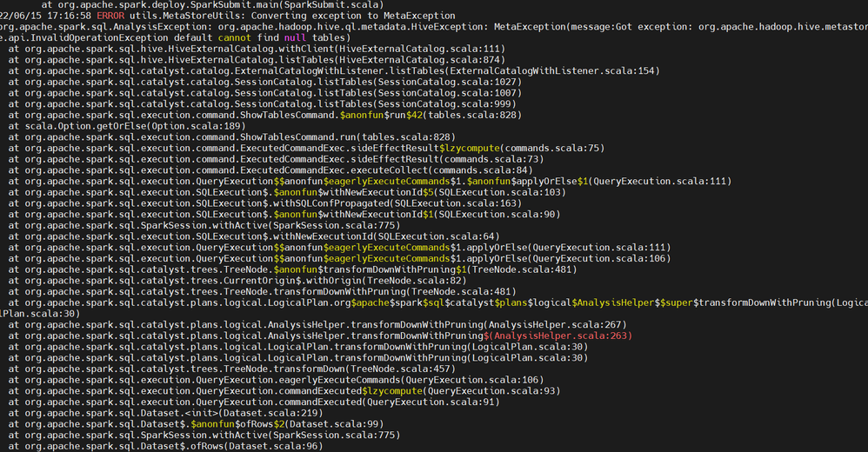
Task: Click the SessionCatalog.scala:1027 reference
Action: [447, 82]
